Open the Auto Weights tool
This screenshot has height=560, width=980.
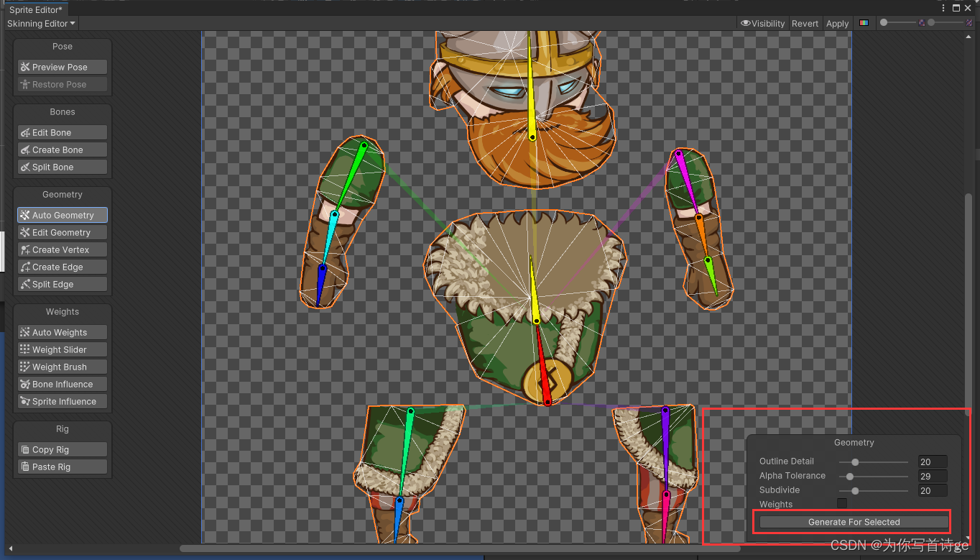[x=63, y=332]
